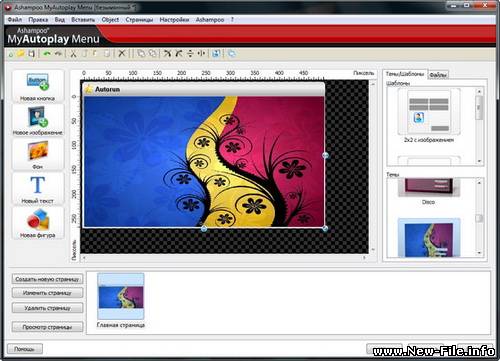Click the redo arrow icon
500x361 pixels.
[58, 53]
